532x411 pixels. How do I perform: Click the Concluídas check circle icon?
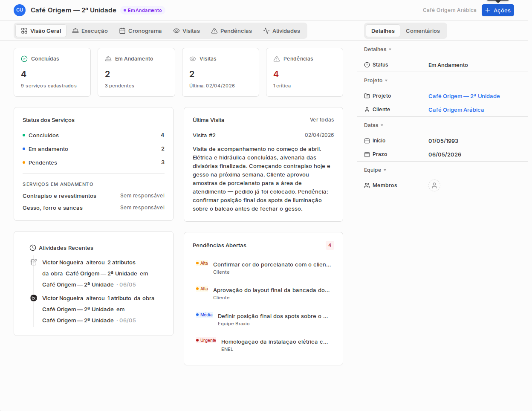tap(24, 59)
